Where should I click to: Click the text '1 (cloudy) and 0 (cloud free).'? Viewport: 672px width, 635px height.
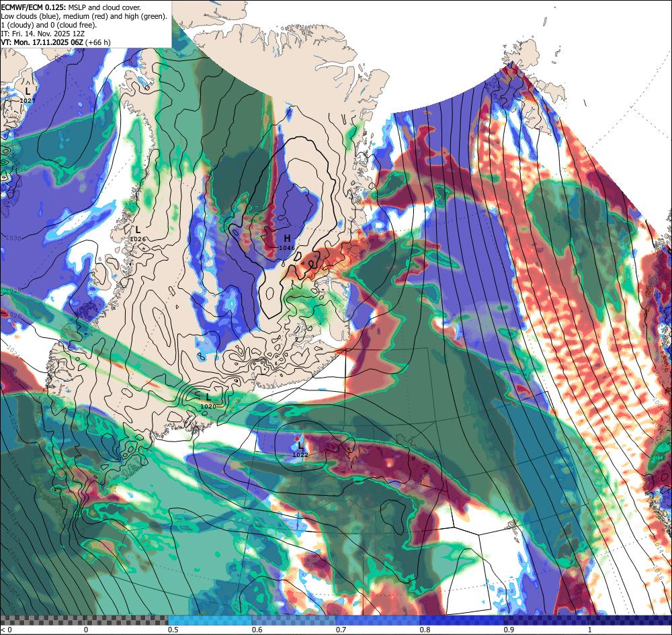pos(49,25)
